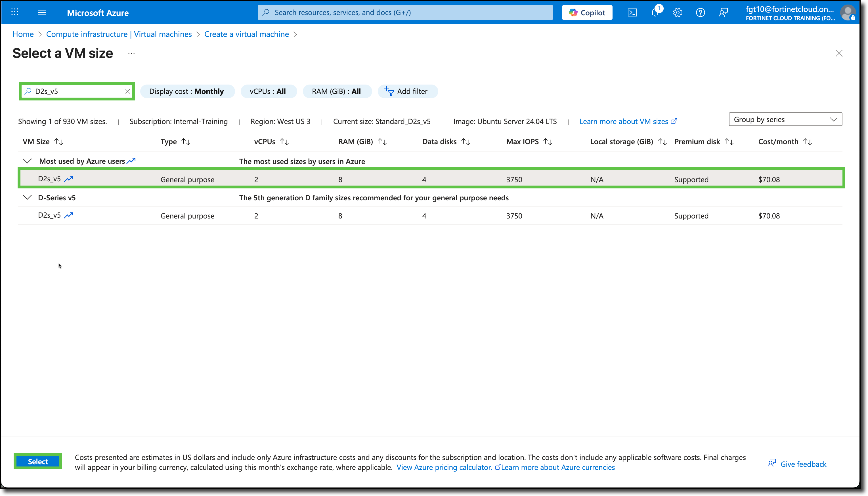Viewport: 868px width, 496px height.
Task: Open the notifications bell
Action: coord(655,12)
